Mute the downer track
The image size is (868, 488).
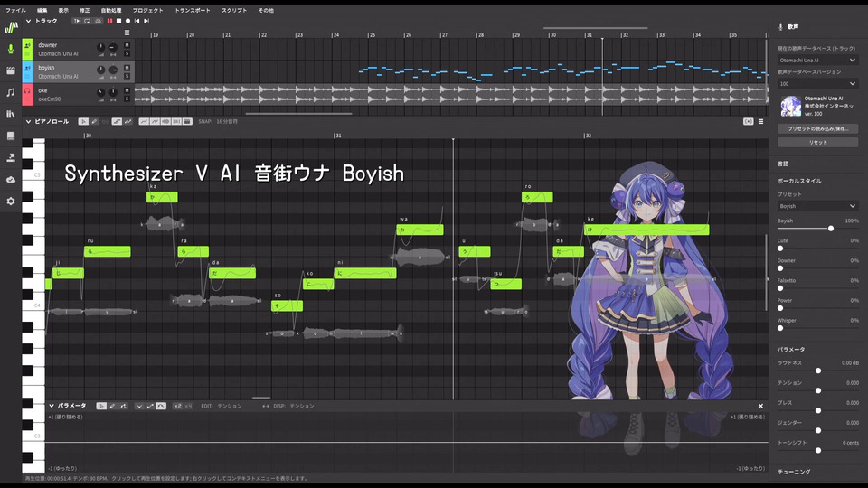127,45
